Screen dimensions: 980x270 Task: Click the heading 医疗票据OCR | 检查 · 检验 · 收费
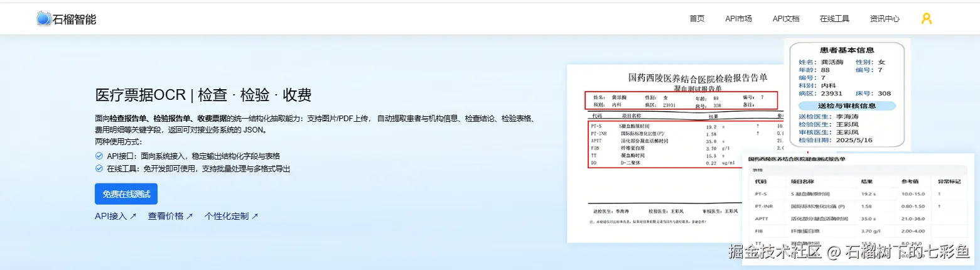tap(203, 95)
